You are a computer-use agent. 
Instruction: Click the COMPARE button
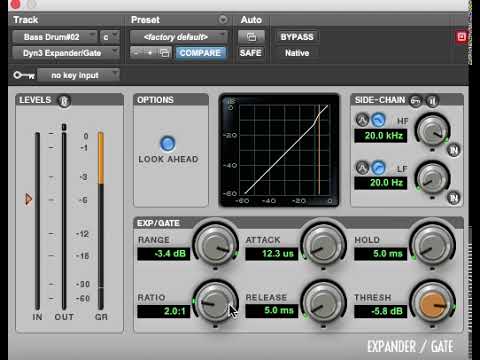click(200, 53)
